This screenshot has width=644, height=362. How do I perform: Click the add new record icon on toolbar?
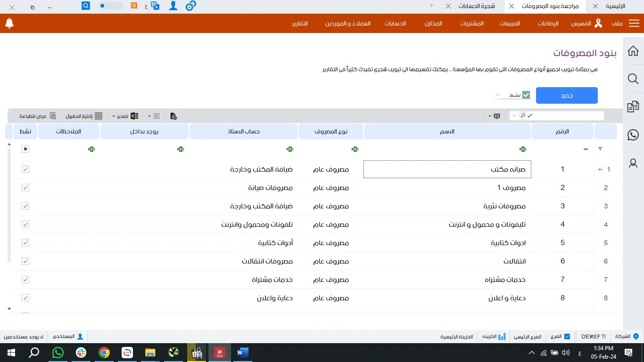click(173, 116)
